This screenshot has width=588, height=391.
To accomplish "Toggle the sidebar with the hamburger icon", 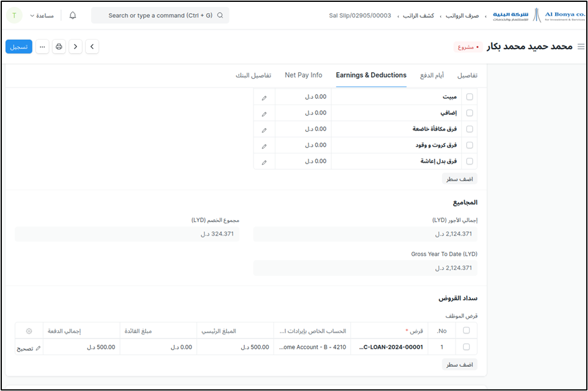I will point(581,47).
